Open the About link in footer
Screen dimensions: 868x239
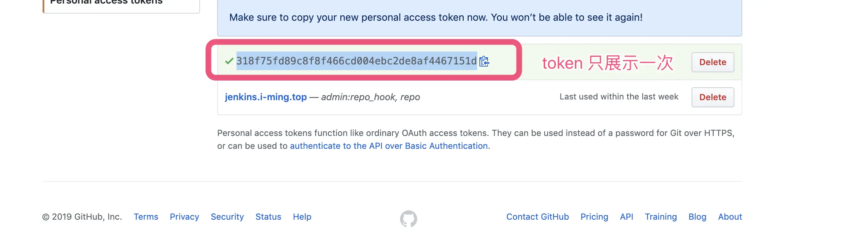tap(730, 217)
